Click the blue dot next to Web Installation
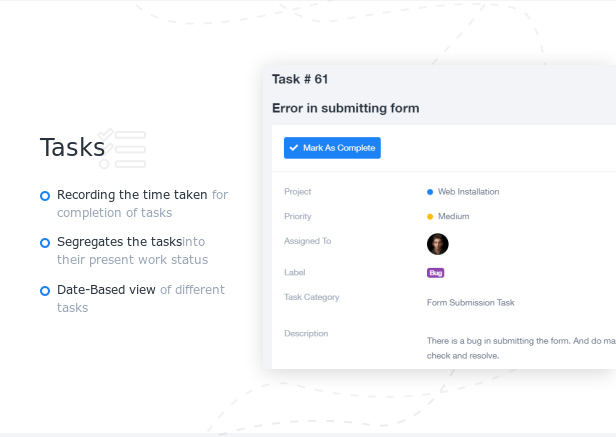616x437 pixels. pos(430,192)
